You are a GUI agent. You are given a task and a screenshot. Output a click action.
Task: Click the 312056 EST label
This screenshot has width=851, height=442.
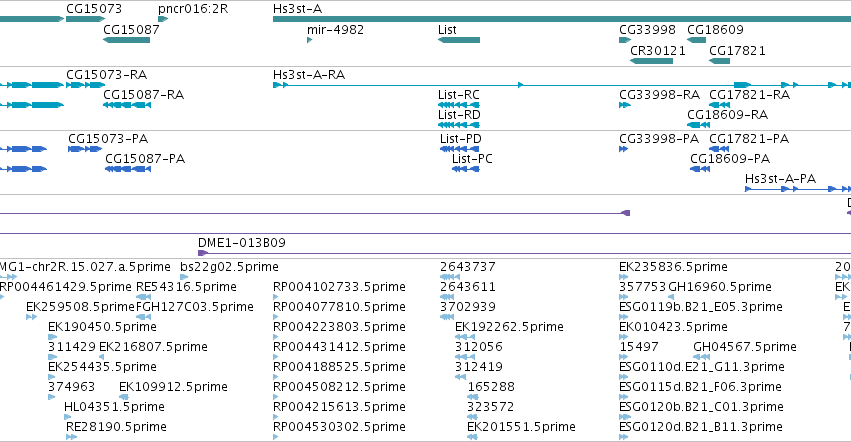[x=479, y=346]
